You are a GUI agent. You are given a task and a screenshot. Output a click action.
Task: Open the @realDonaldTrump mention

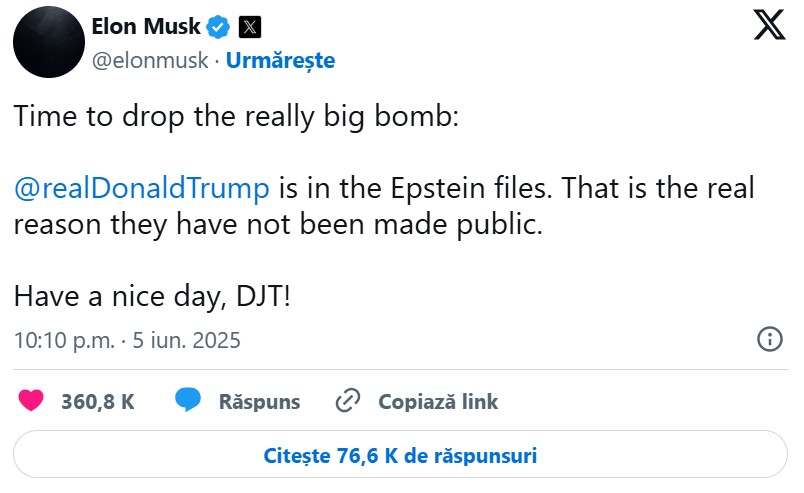pyautogui.click(x=141, y=188)
